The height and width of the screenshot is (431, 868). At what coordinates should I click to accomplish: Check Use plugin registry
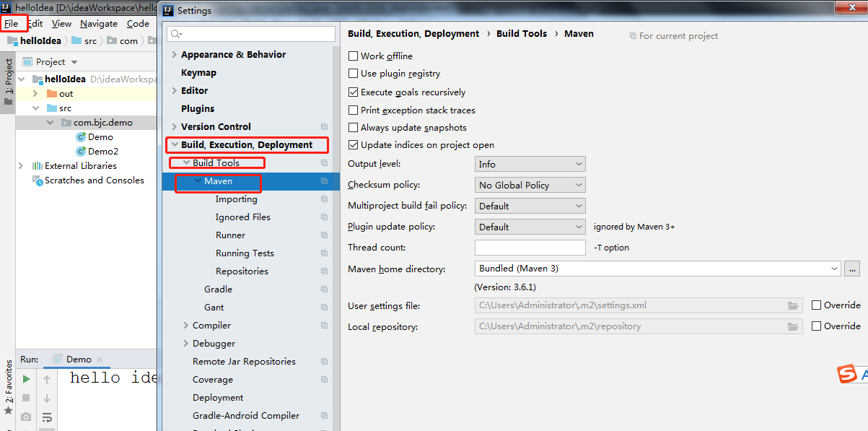354,74
